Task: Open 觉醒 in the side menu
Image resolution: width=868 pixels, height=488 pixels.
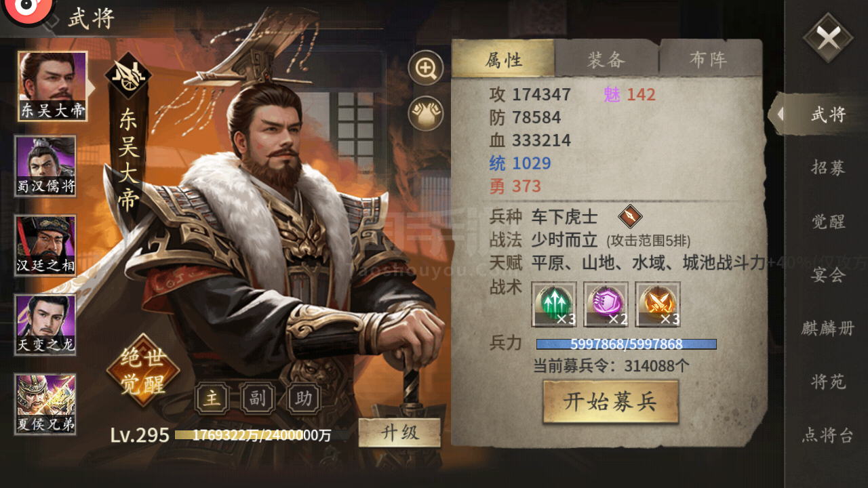Action: (828, 222)
